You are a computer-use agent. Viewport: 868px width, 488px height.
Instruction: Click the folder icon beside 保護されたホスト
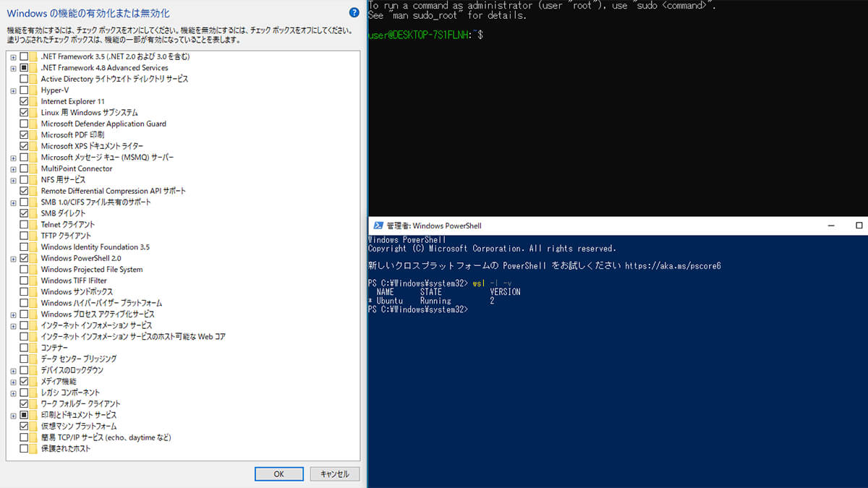[35, 449]
